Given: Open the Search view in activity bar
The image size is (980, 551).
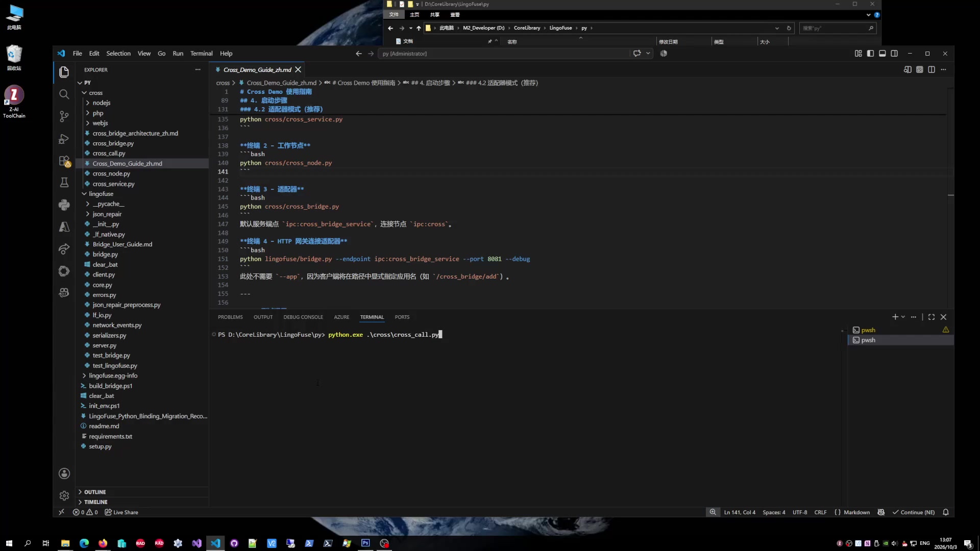Looking at the screenshot, I should pos(64,94).
